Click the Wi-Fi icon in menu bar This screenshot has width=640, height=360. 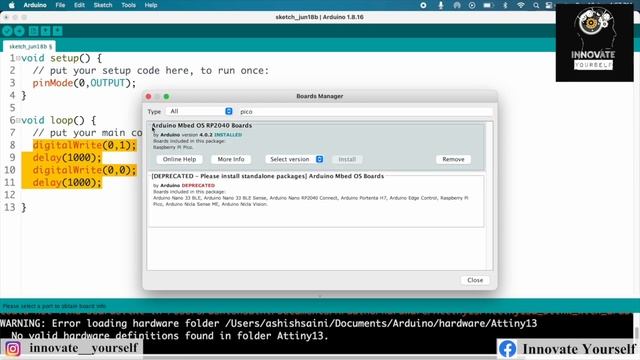[x=520, y=5]
